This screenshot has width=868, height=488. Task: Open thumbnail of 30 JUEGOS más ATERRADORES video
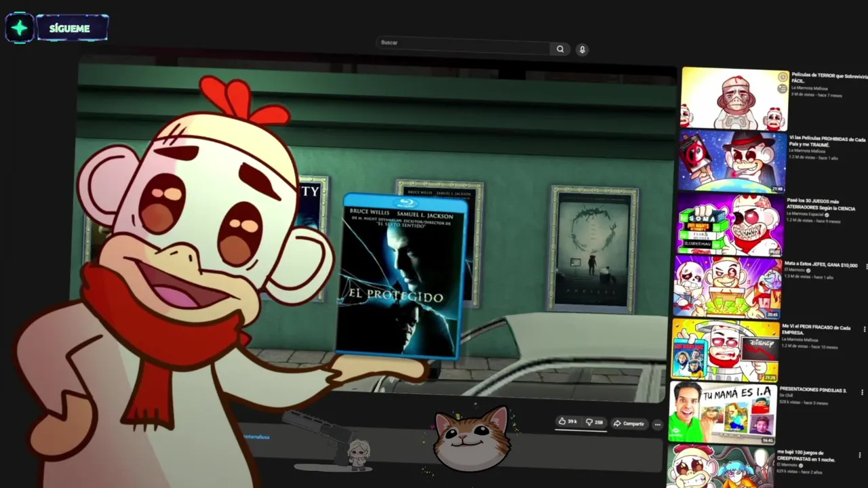point(730,224)
